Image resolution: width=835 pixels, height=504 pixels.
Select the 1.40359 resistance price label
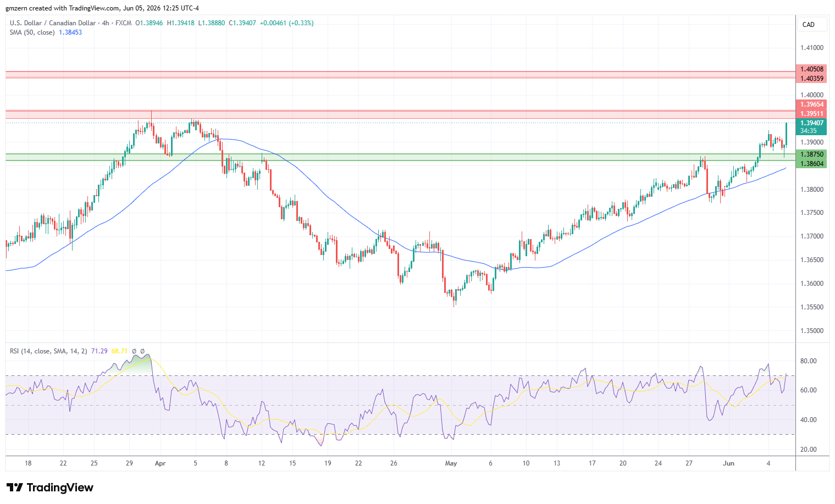tap(811, 79)
